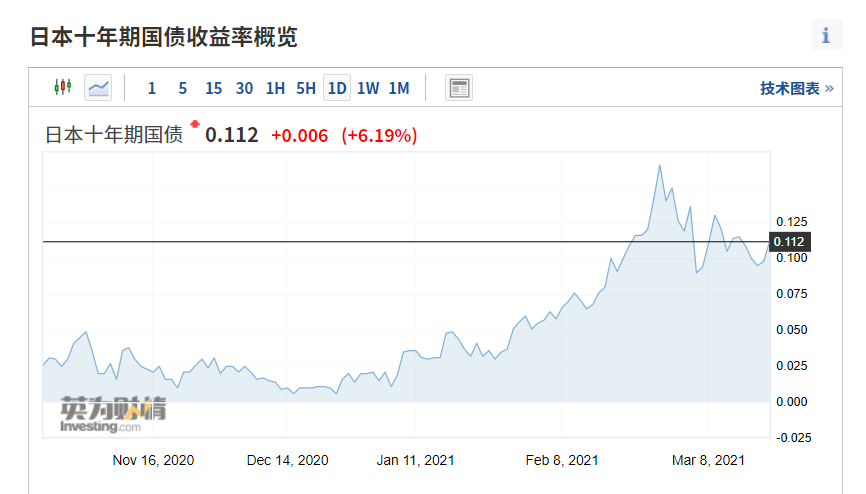The width and height of the screenshot is (866, 494).
Task: Switch to the 1W weekly interval
Action: point(368,88)
